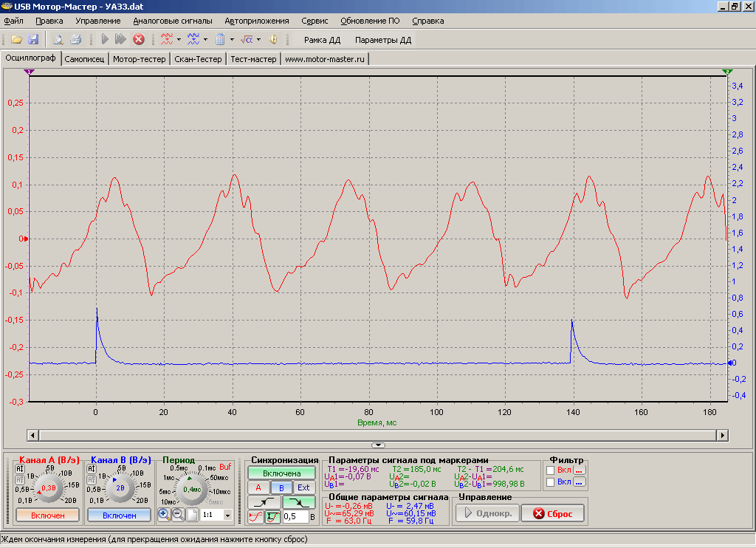Click the red waveform channel A tool
The width and height of the screenshot is (756, 548).
[x=167, y=40]
